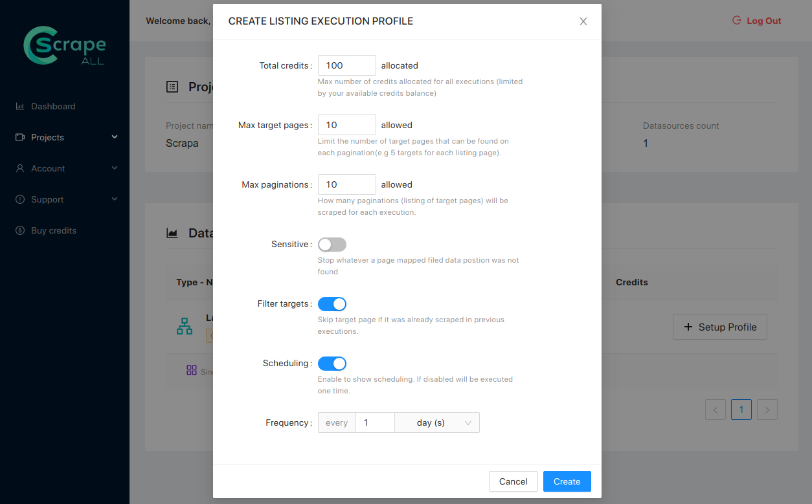The width and height of the screenshot is (812, 504).
Task: Click the Total credits input field
Action: 346,65
